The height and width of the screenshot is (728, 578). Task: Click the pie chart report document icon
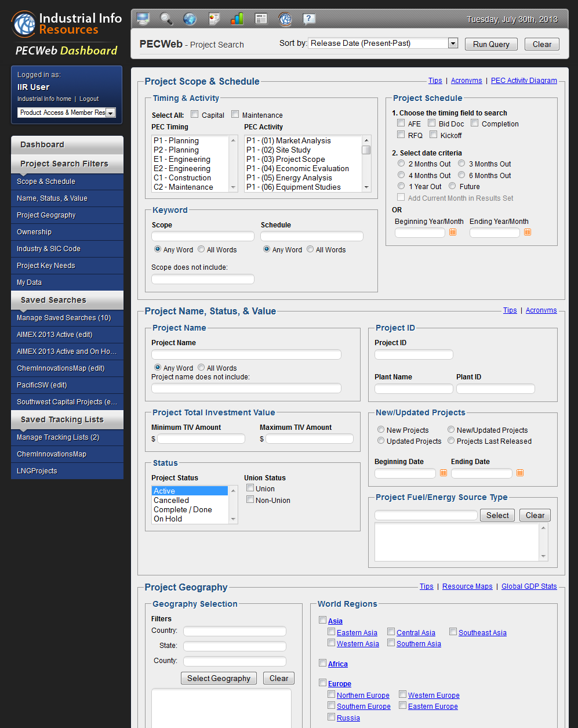(214, 19)
